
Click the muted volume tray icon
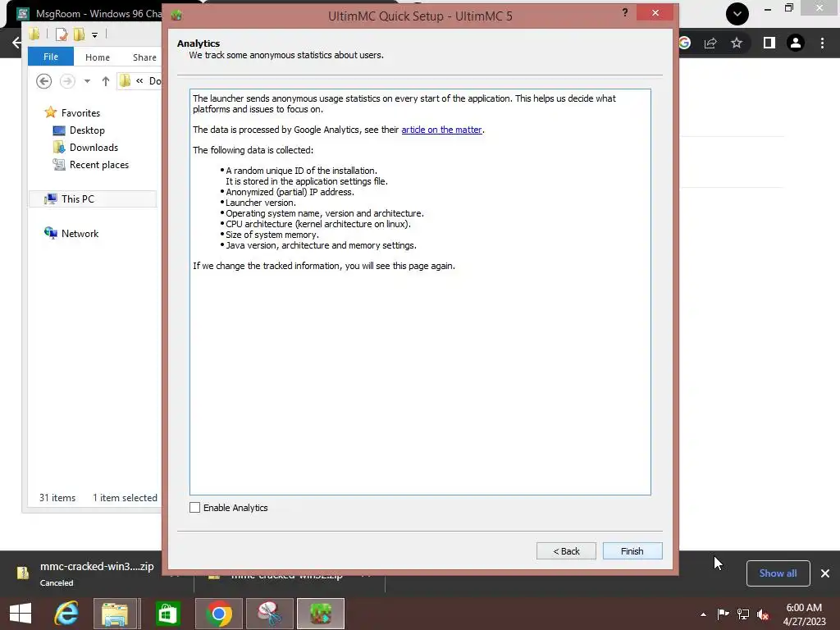tap(763, 614)
